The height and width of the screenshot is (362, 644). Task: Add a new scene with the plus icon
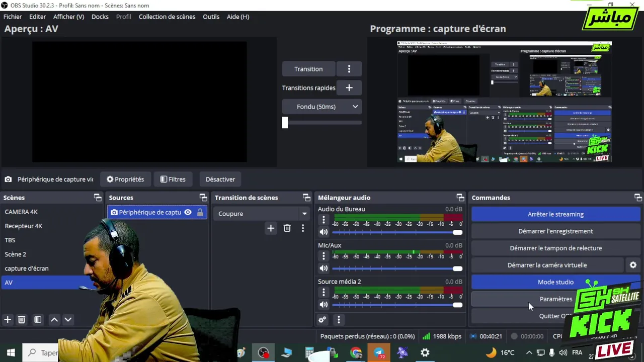tap(8, 320)
